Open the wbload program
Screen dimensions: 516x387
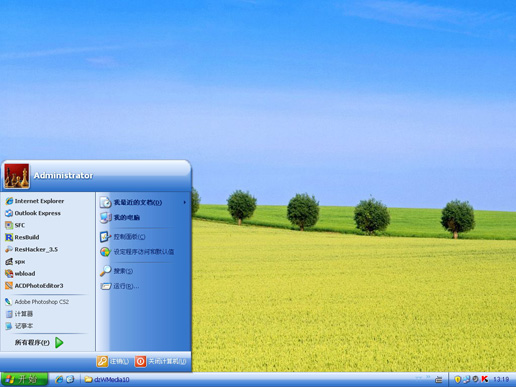20,274
